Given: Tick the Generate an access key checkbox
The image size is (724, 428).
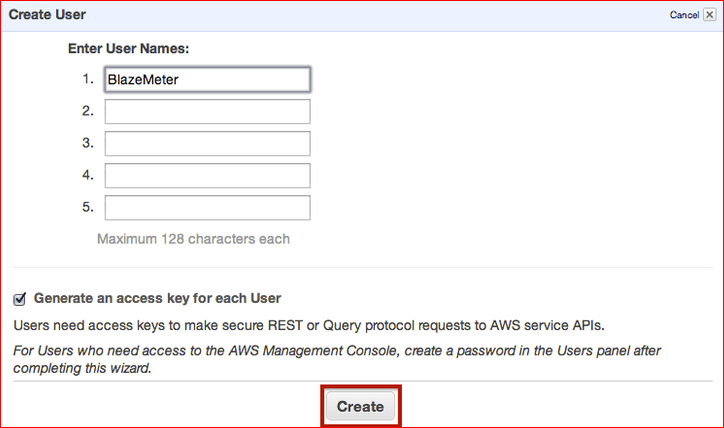Looking at the screenshot, I should coord(19,299).
